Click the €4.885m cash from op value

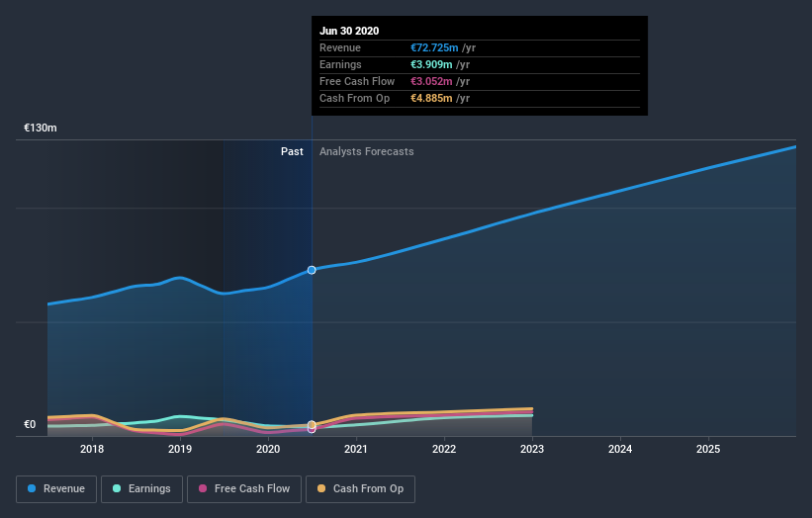click(x=431, y=98)
